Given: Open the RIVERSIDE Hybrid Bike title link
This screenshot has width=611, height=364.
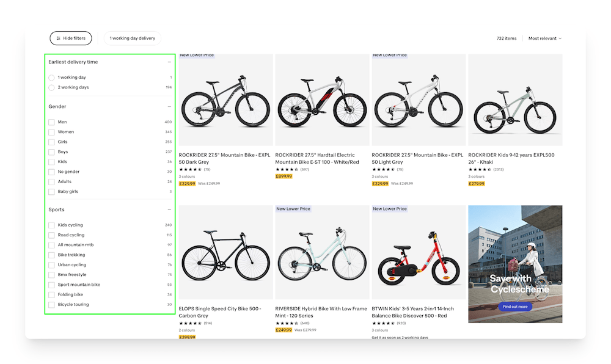Looking at the screenshot, I should click(x=321, y=312).
